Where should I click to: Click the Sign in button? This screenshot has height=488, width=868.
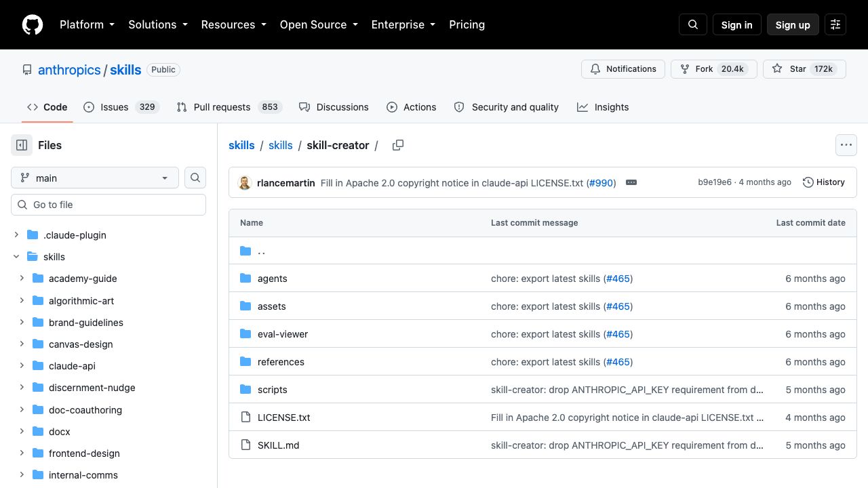737,24
